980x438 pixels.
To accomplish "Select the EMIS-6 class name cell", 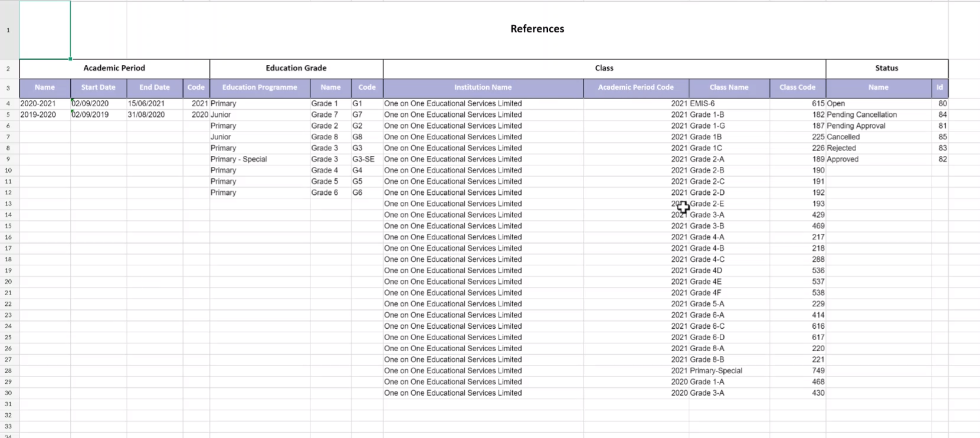I will tap(729, 103).
